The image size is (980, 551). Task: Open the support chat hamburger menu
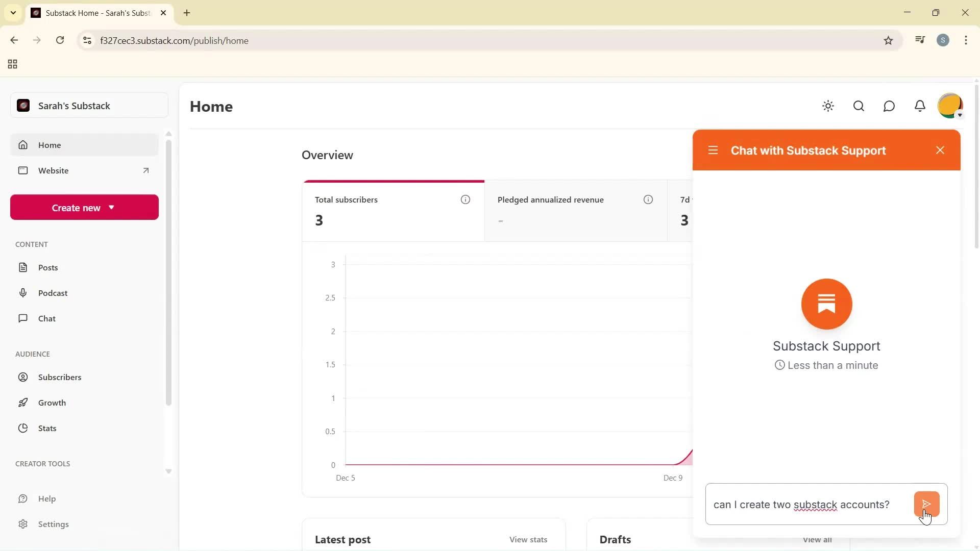pos(713,150)
